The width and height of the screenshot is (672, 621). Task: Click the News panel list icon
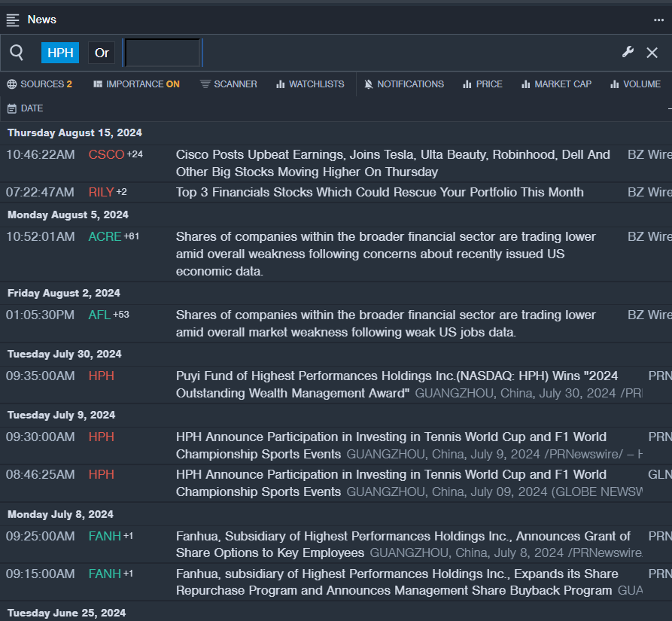pyautogui.click(x=13, y=20)
